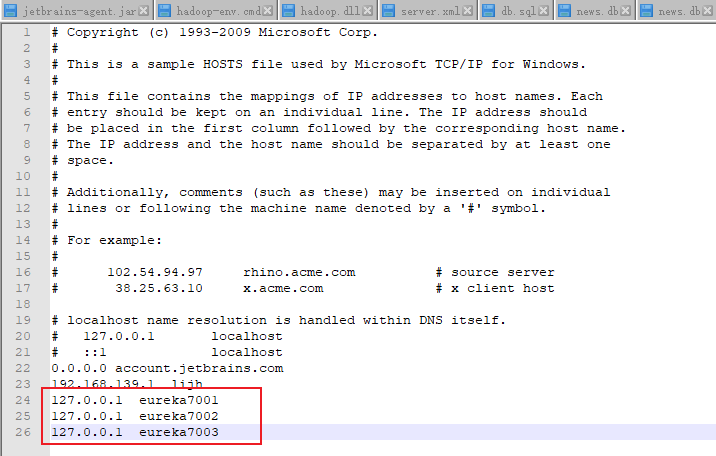716x456 pixels.
Task: Click the 'sample HOSTS file' comment line
Action: [x=318, y=64]
